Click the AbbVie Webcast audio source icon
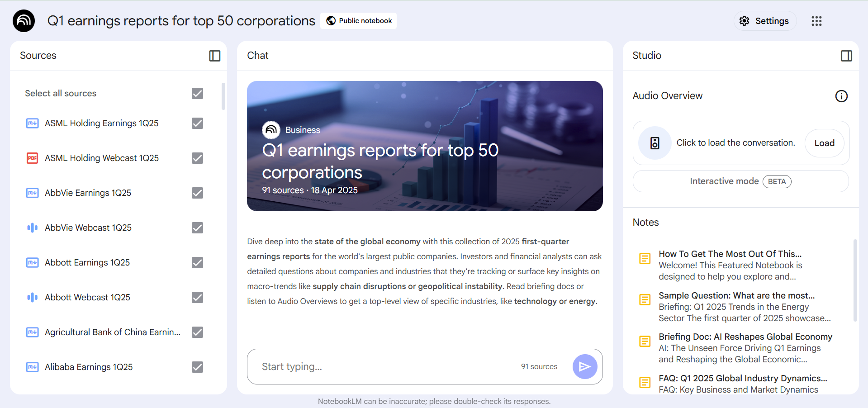This screenshot has width=868, height=408. 32,228
